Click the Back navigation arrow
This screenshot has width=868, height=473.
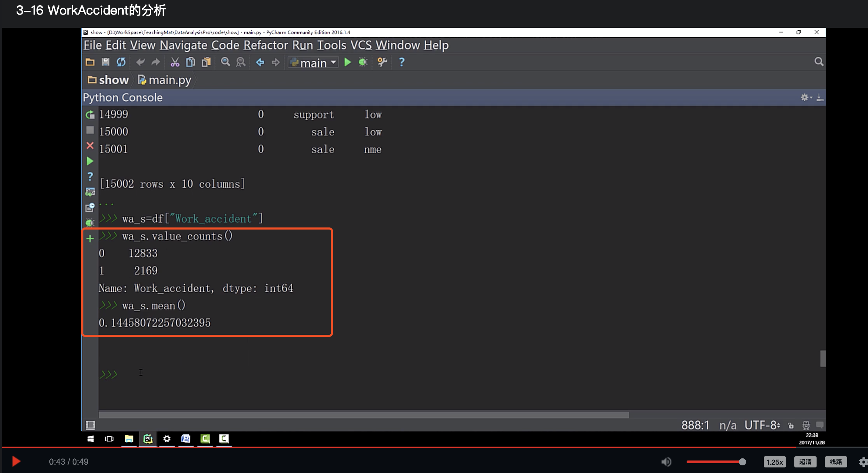pyautogui.click(x=260, y=62)
